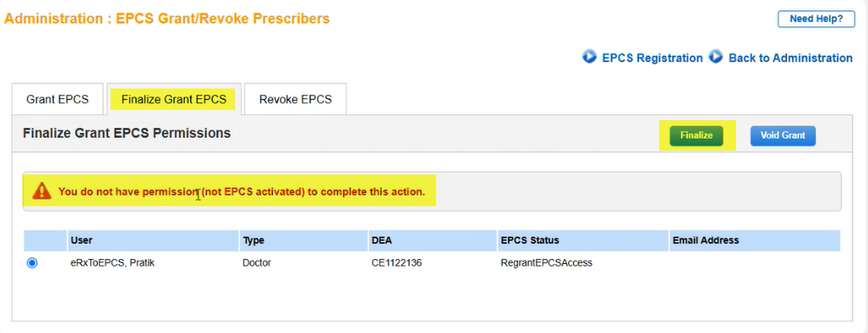Open the Finalize Grant EPCS tab
The image size is (868, 333).
(174, 100)
